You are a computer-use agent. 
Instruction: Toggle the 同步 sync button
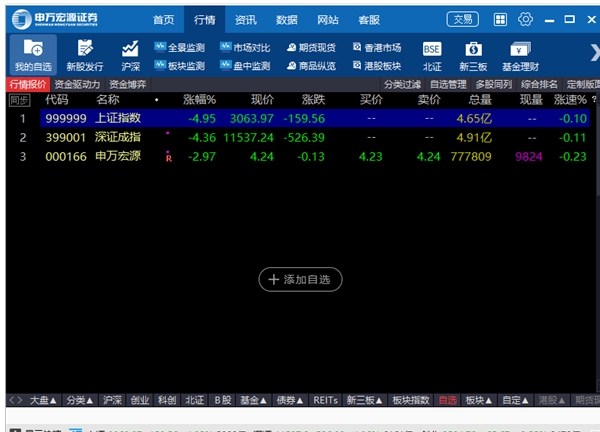(x=19, y=100)
